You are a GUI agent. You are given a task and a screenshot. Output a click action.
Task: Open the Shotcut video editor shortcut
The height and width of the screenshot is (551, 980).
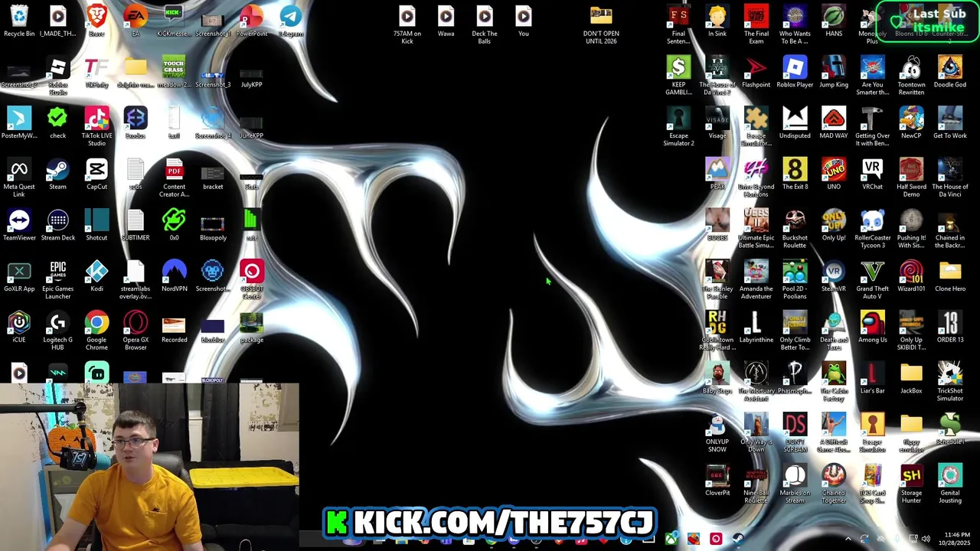[96, 226]
